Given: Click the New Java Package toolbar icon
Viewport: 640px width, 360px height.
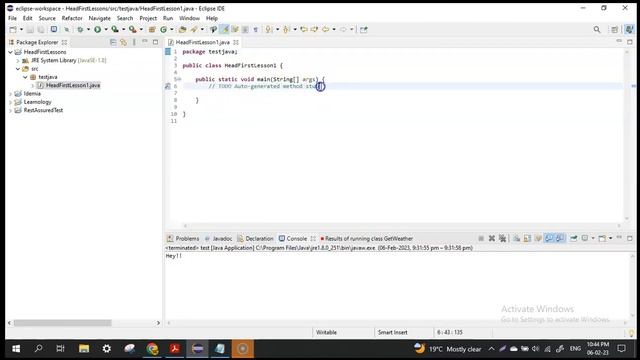Looking at the screenshot, I should pyautogui.click(x=152, y=29).
